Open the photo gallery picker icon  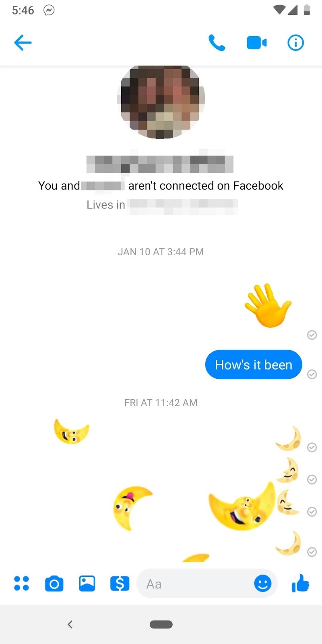(87, 583)
